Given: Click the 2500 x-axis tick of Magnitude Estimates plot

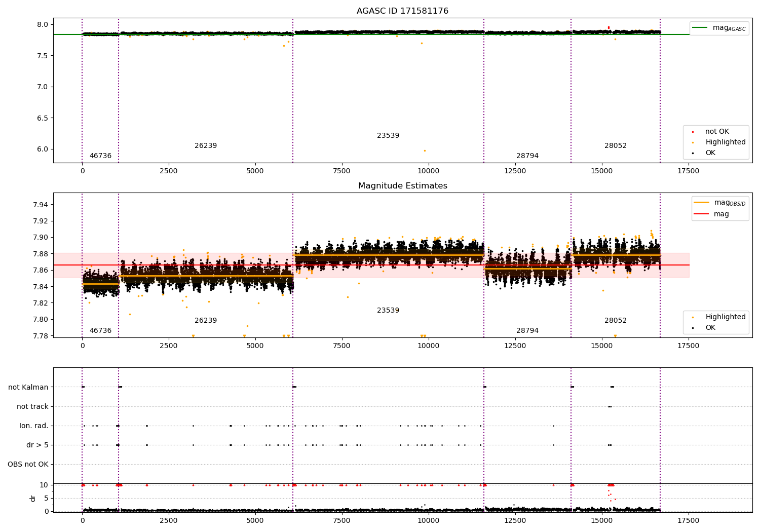Looking at the screenshot, I should pyautogui.click(x=169, y=346).
